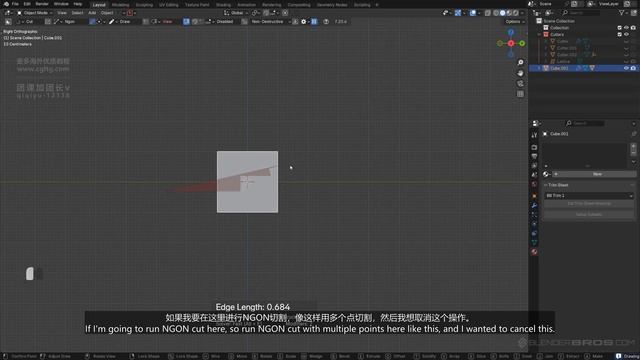Select material preview shading
This screenshot has width=640, height=360.
pos(509,13)
